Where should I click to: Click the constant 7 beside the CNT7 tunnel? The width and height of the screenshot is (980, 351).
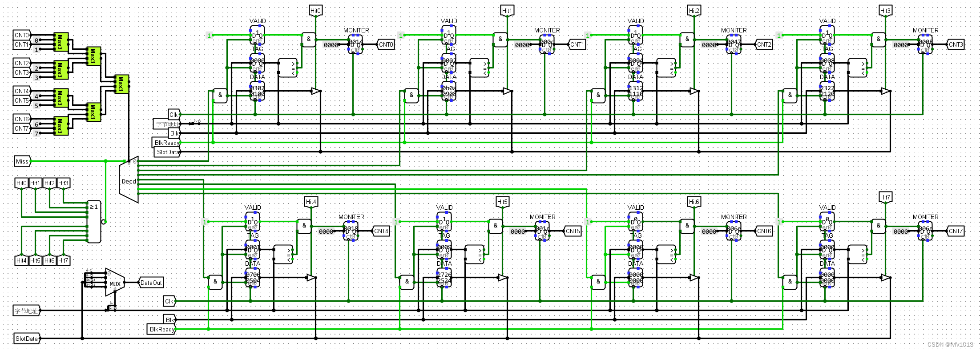pyautogui.click(x=36, y=133)
